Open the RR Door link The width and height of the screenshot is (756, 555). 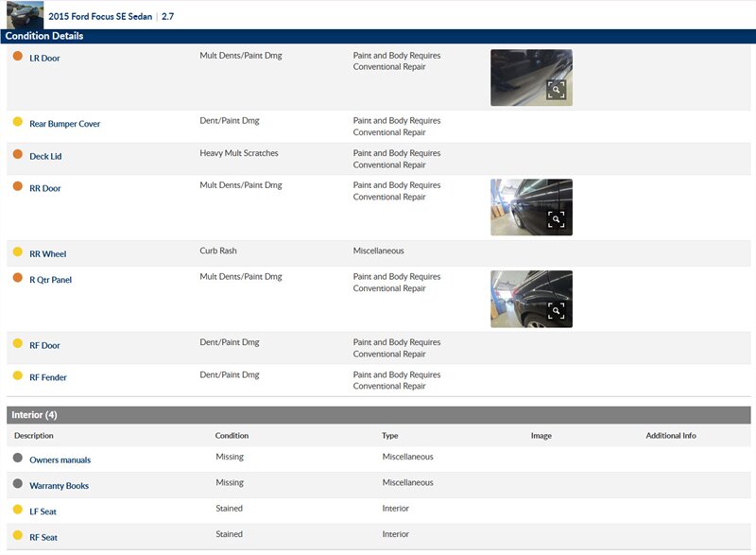click(x=44, y=188)
